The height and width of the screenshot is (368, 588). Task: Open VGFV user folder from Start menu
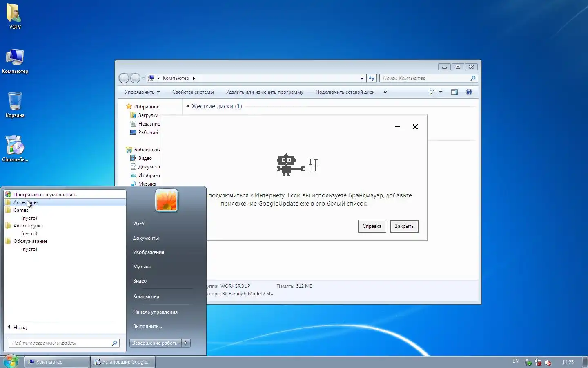139,224
